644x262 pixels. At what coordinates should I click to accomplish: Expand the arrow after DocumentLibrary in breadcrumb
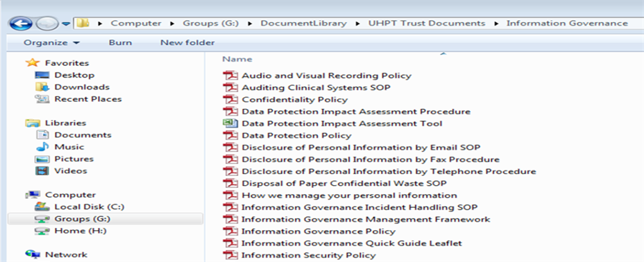coord(357,24)
